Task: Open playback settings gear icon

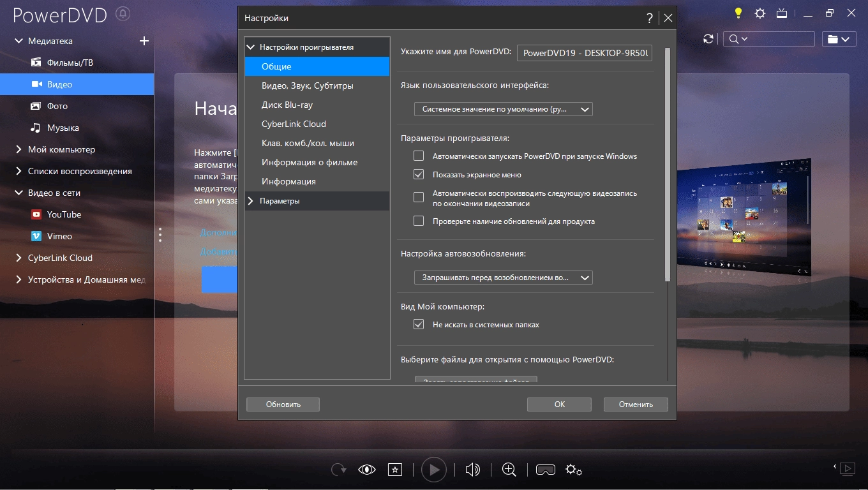Action: 574,470
